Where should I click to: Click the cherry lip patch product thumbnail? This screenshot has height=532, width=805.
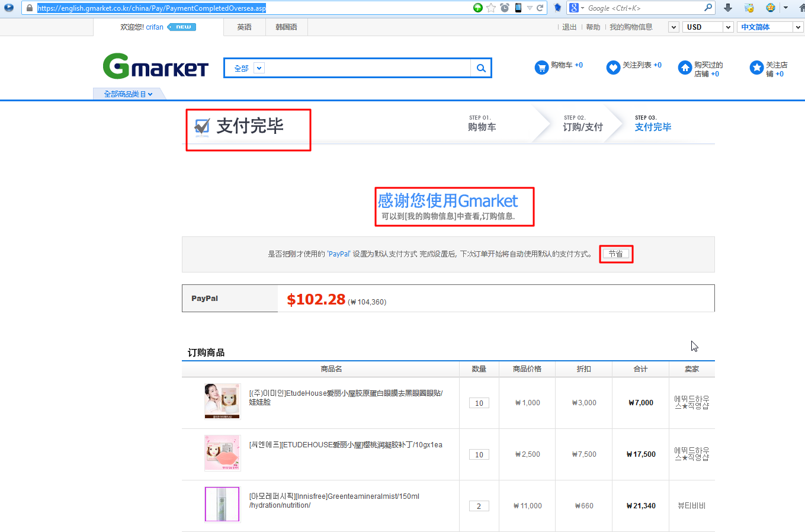click(222, 453)
